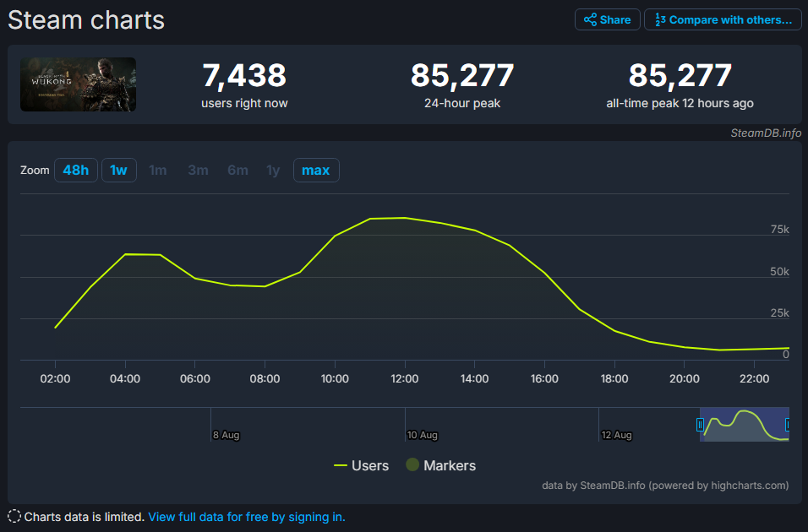This screenshot has height=532, width=808.
Task: Select the max zoom range
Action: click(x=316, y=170)
